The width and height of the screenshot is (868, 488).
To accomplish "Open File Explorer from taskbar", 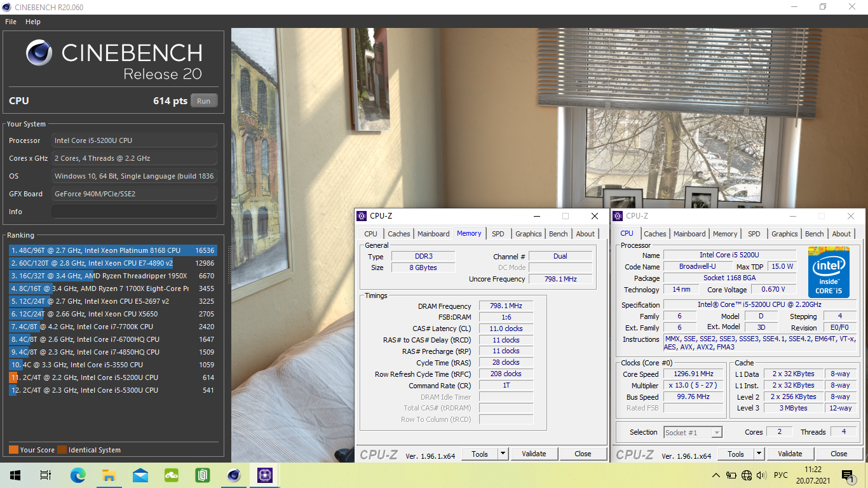I will [x=109, y=475].
